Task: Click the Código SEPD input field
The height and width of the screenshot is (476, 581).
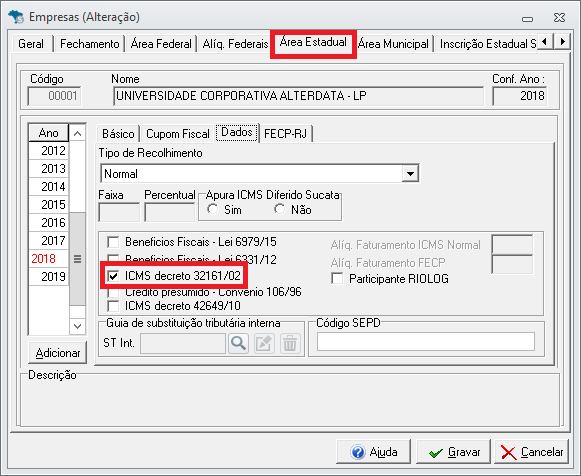Action: [x=426, y=341]
